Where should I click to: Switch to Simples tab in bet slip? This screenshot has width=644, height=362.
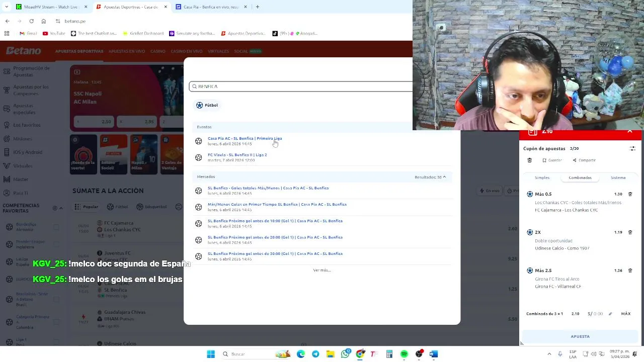(542, 177)
